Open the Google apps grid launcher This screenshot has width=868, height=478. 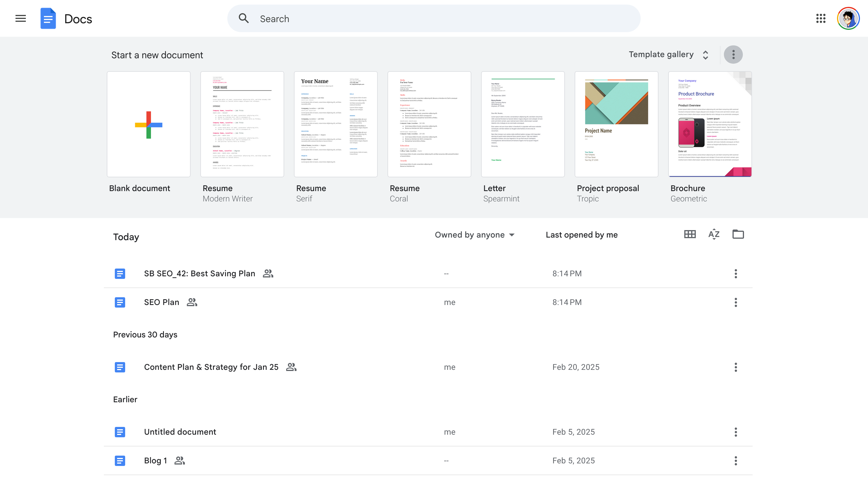821,19
